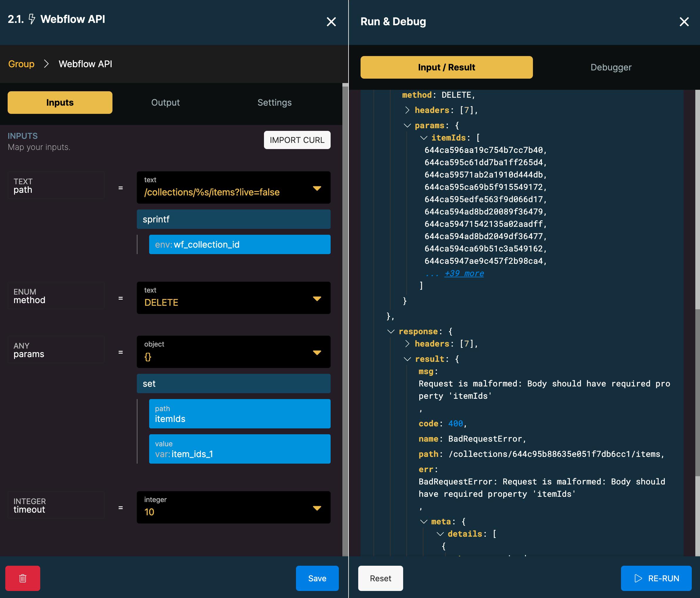This screenshot has height=598, width=700.
Task: Select Webflow API in the breadcrumb
Action: (x=85, y=64)
